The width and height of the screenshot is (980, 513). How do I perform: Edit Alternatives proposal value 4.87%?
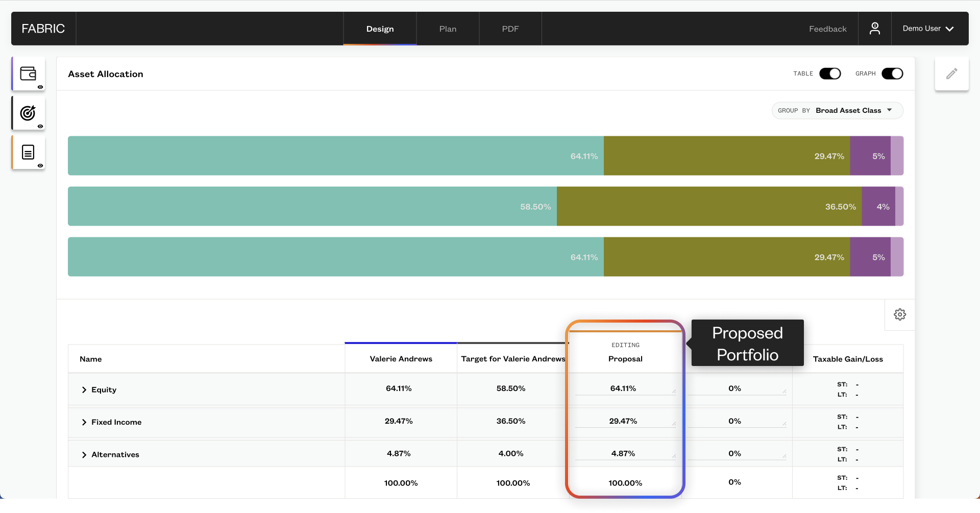625,454
